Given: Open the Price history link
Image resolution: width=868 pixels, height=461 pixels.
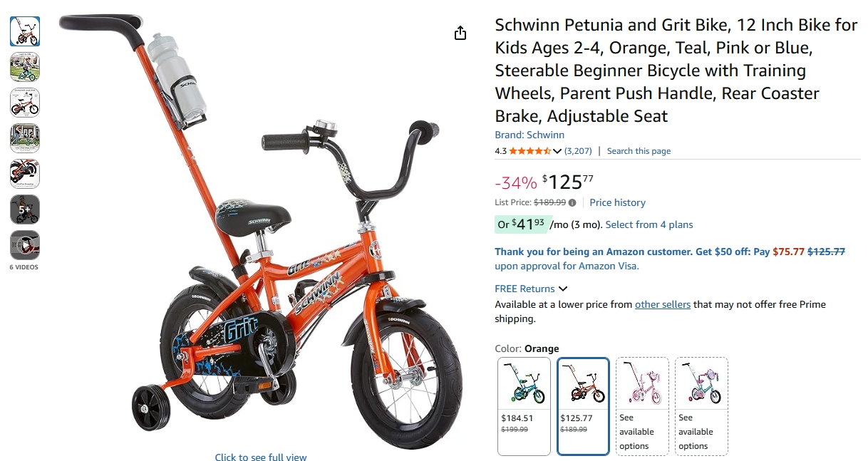Looking at the screenshot, I should [x=617, y=203].
